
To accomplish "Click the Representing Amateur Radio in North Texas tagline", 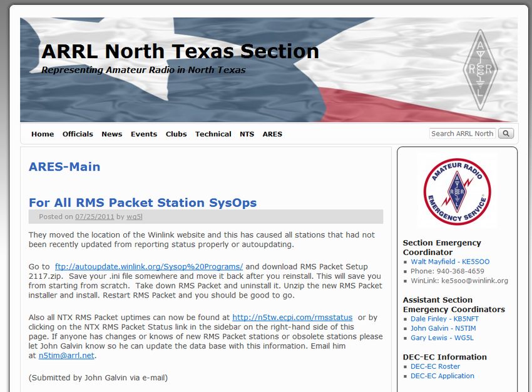I will pos(143,70).
